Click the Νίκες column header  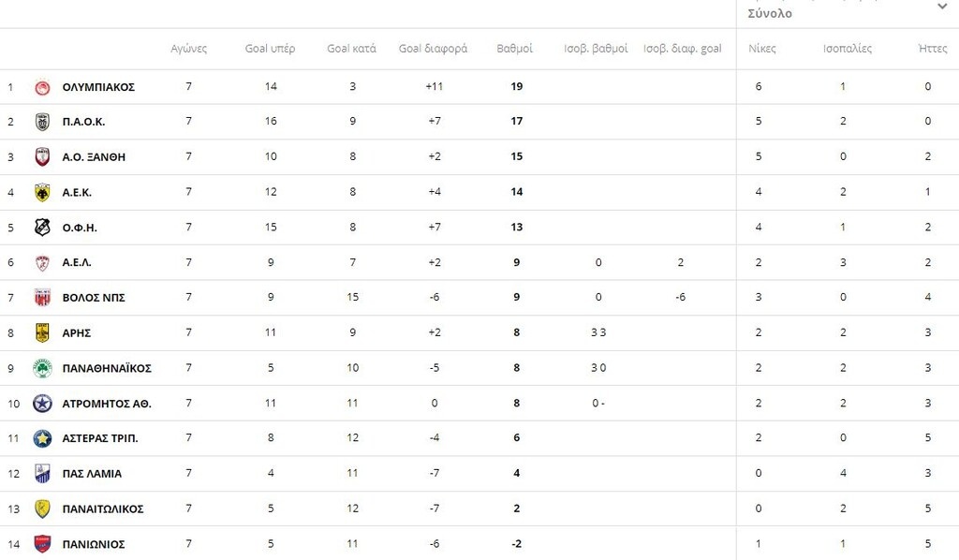pos(762,49)
